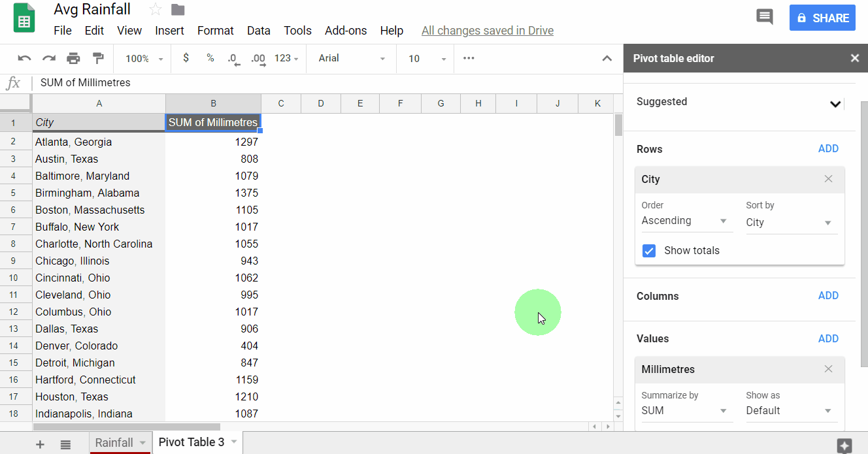Open the Data menu
Viewport: 868px width, 454px height.
(x=259, y=31)
